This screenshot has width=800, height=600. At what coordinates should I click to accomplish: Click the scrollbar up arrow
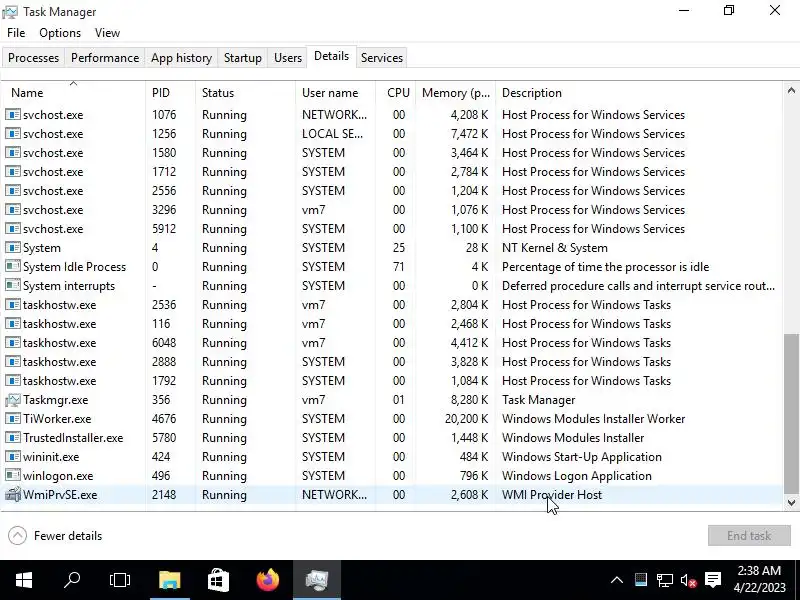pyautogui.click(x=791, y=90)
